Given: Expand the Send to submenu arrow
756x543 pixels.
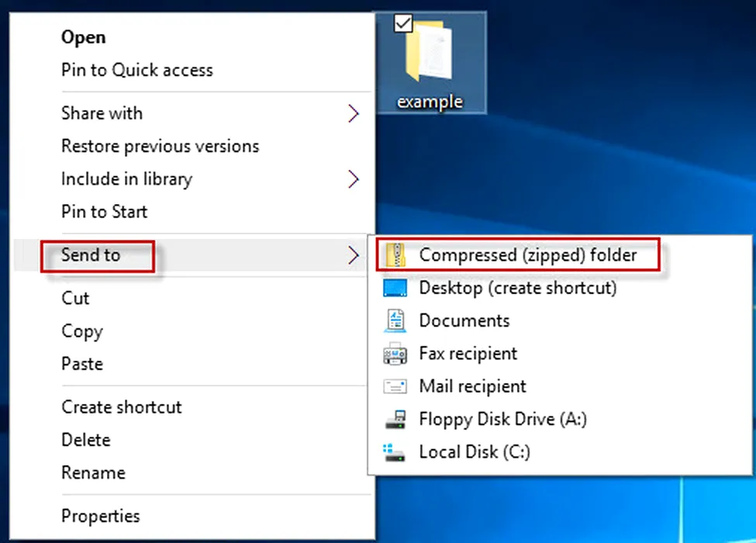Looking at the screenshot, I should [x=354, y=255].
